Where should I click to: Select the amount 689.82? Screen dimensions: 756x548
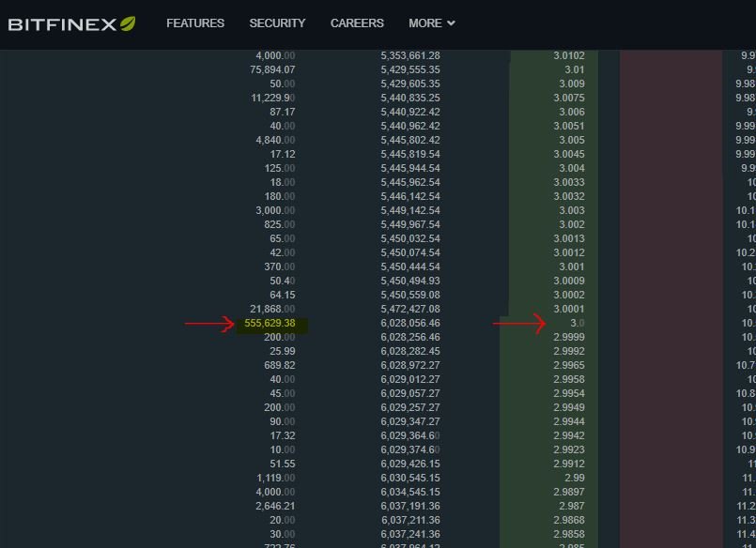click(280, 366)
